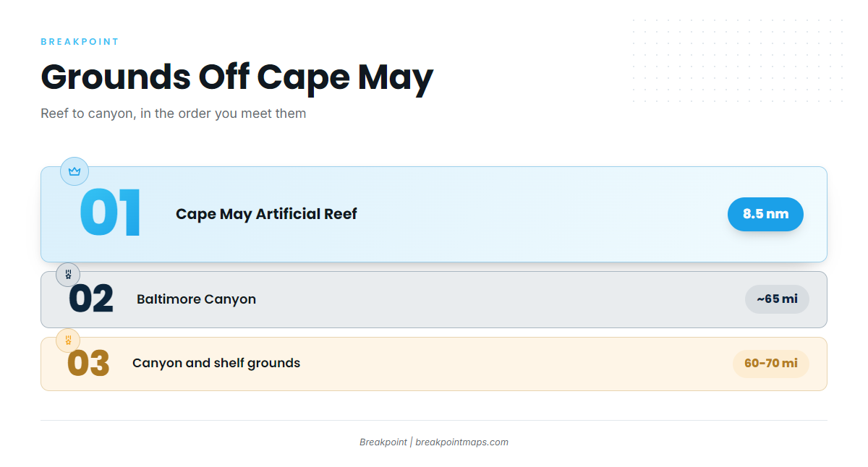
Task: Open Canyon and shelf grounds entry
Action: click(x=216, y=363)
